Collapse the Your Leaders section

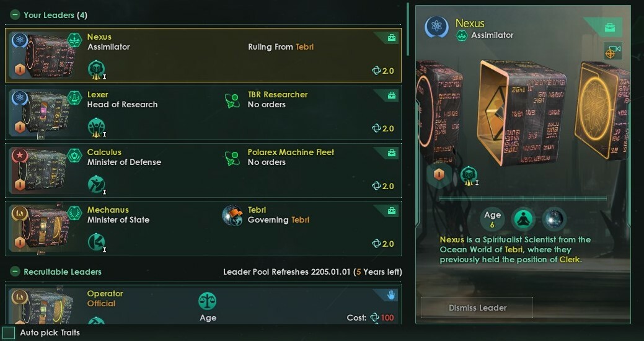point(15,15)
